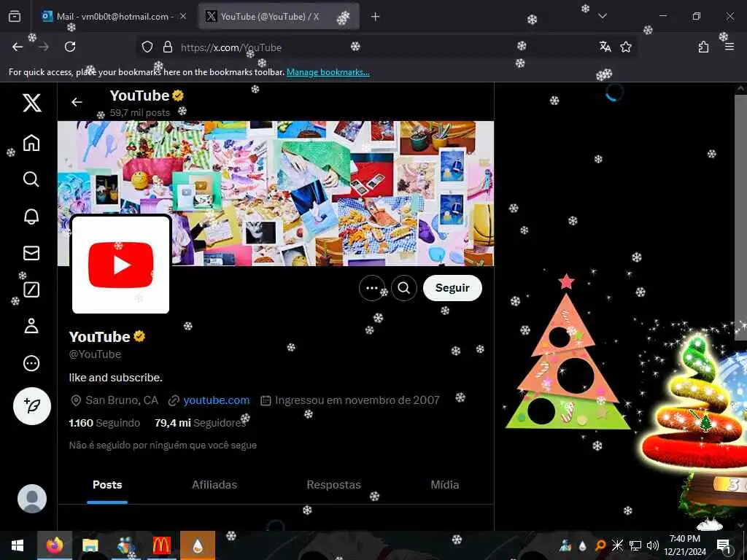Open Firefox application hamburger menu

(729, 47)
